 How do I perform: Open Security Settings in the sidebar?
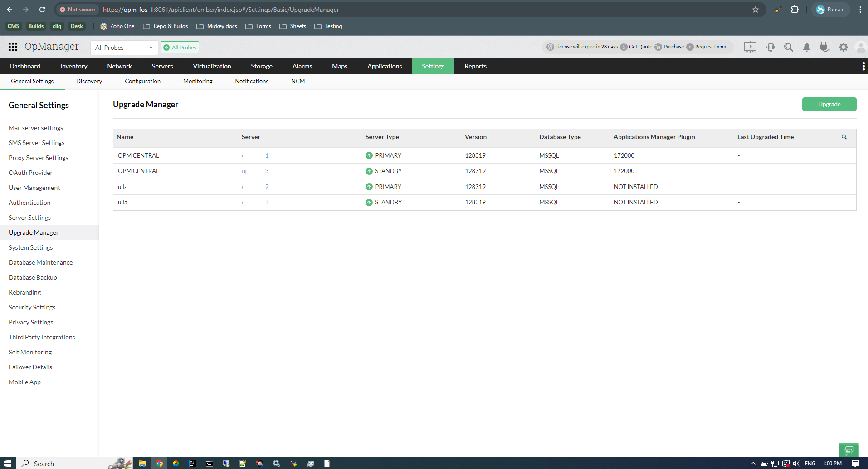(x=32, y=307)
